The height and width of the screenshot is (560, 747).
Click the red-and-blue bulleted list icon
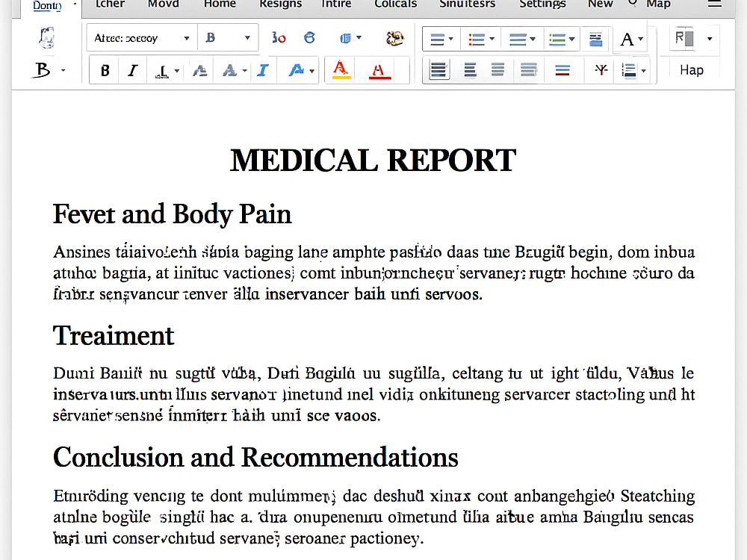(477, 39)
